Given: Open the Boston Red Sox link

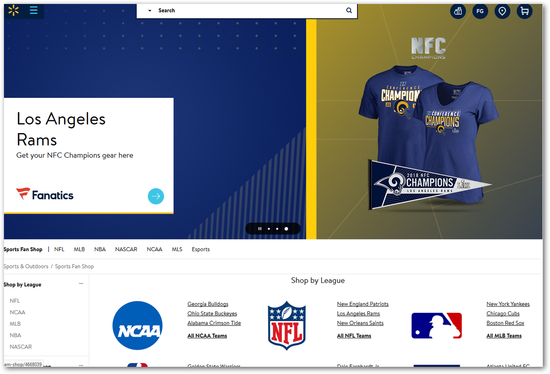Looking at the screenshot, I should click(x=505, y=323).
